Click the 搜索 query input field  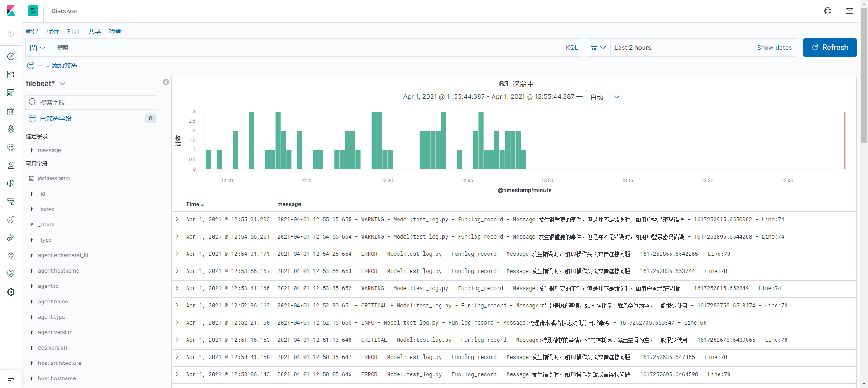click(306, 48)
